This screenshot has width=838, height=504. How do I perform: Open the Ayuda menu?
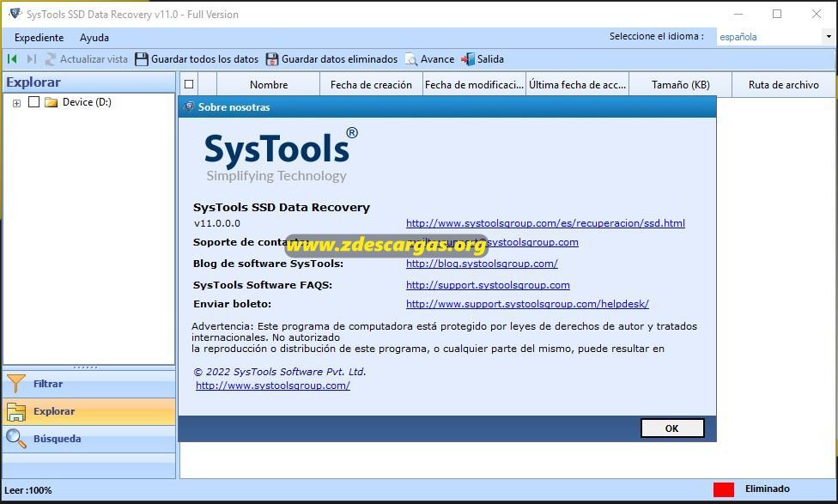[94, 38]
